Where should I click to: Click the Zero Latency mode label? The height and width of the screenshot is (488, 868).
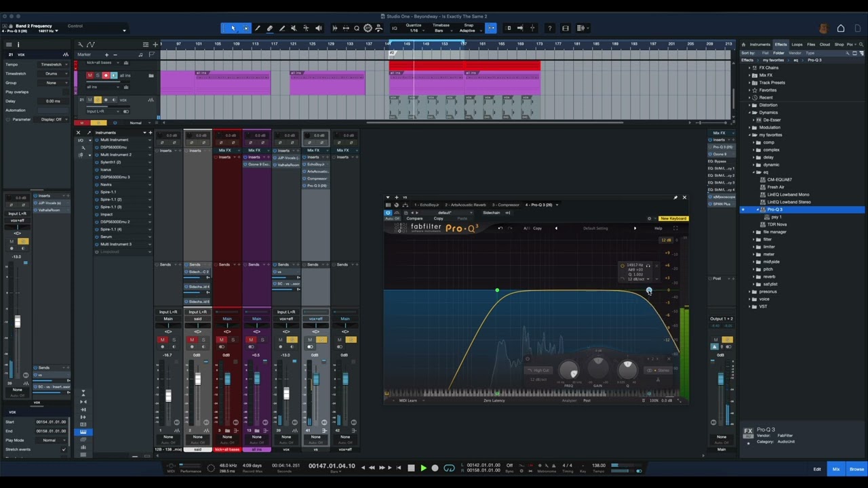(x=494, y=401)
